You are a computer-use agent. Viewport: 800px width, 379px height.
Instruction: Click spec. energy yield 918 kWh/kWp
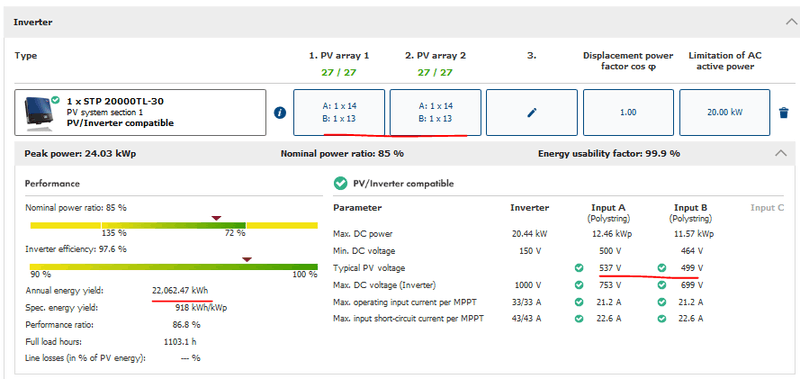pyautogui.click(x=201, y=308)
